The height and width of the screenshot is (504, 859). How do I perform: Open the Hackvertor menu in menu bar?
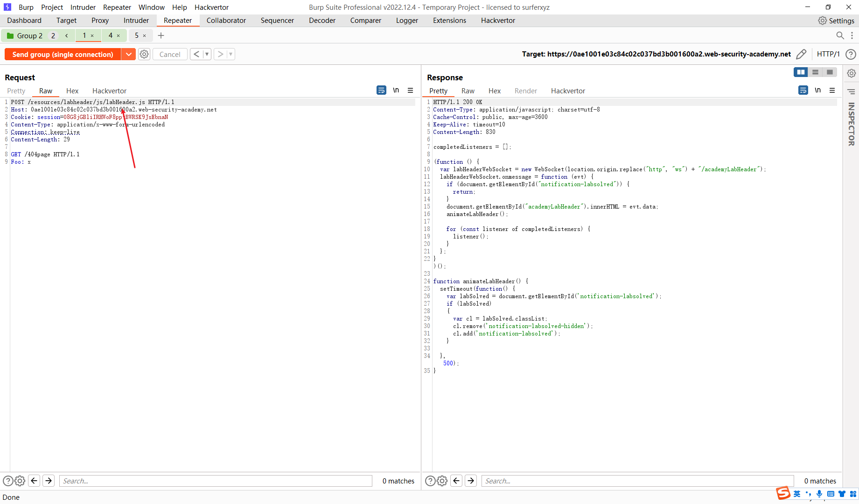[211, 7]
